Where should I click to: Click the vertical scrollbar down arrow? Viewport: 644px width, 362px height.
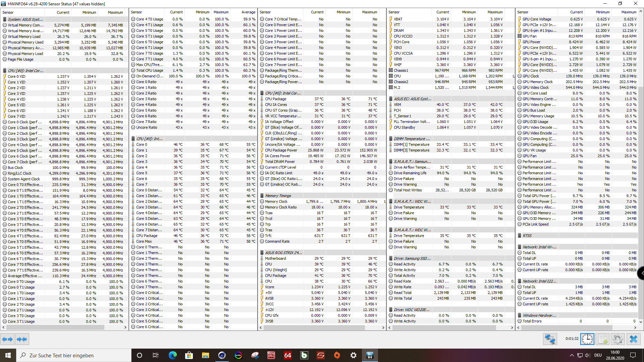pos(641,322)
